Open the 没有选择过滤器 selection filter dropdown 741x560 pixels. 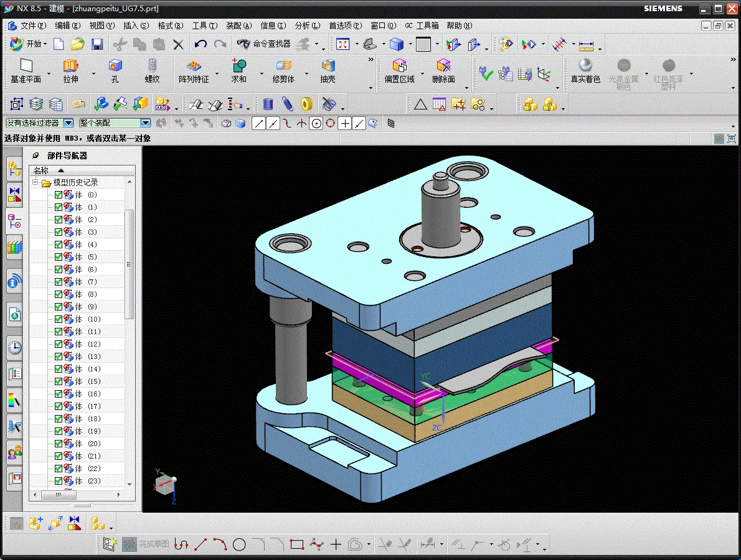(68, 123)
